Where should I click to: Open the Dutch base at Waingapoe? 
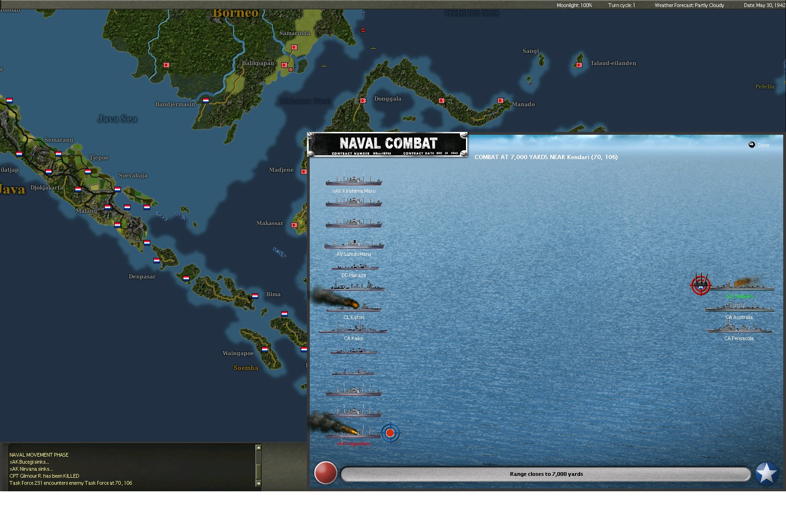[x=264, y=349]
